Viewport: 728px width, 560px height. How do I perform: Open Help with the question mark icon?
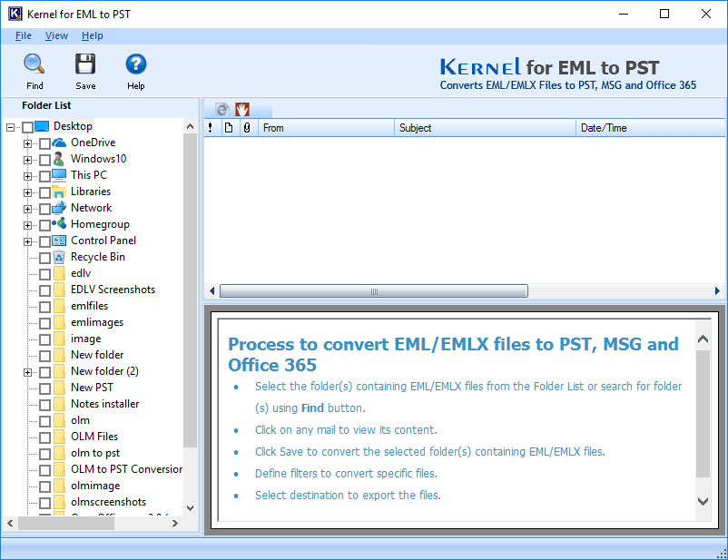136,64
